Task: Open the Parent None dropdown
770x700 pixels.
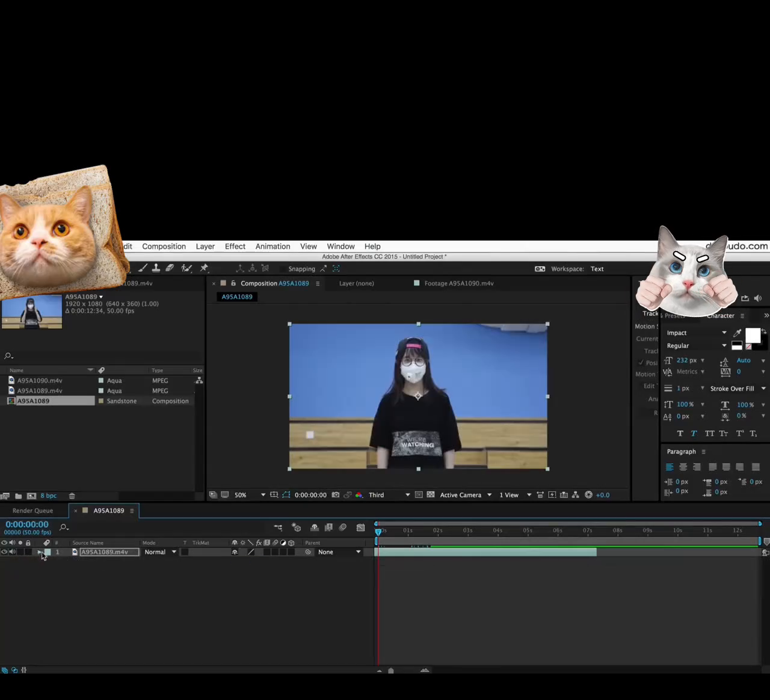Action: coord(340,552)
